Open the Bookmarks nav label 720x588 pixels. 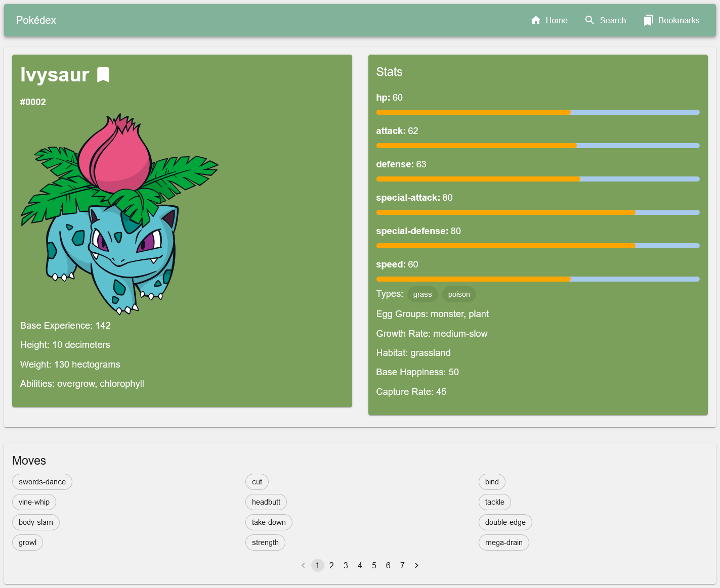[679, 20]
